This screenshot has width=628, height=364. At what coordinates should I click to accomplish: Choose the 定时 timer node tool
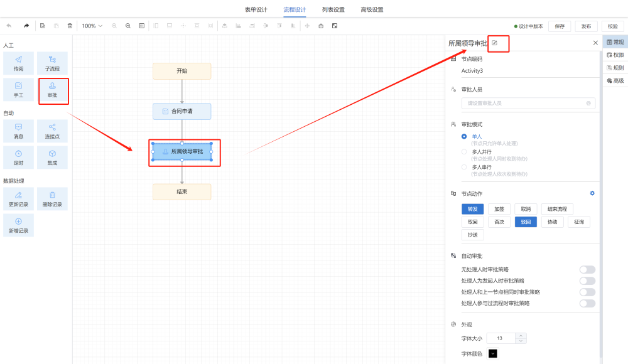[x=18, y=158]
